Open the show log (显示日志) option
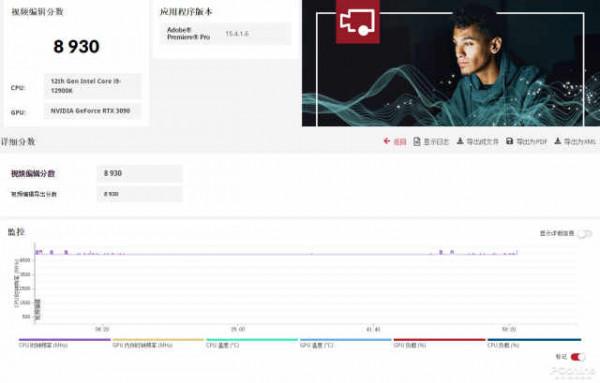Image resolution: width=600 pixels, height=383 pixels. click(x=431, y=142)
